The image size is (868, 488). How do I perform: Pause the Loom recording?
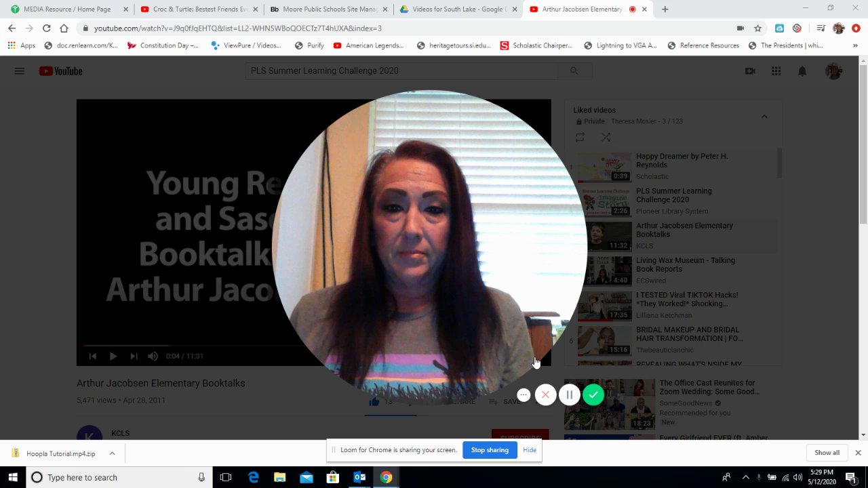(x=570, y=395)
